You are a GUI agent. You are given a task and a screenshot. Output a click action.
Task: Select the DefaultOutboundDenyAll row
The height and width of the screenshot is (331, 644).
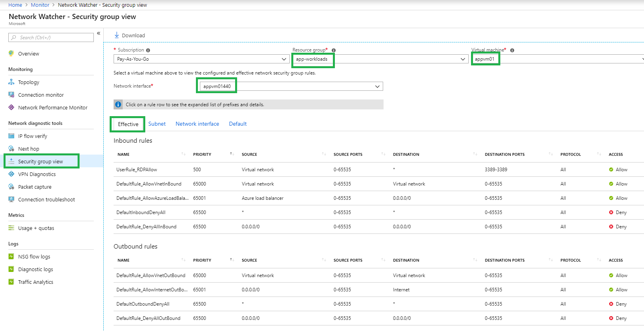point(379,304)
